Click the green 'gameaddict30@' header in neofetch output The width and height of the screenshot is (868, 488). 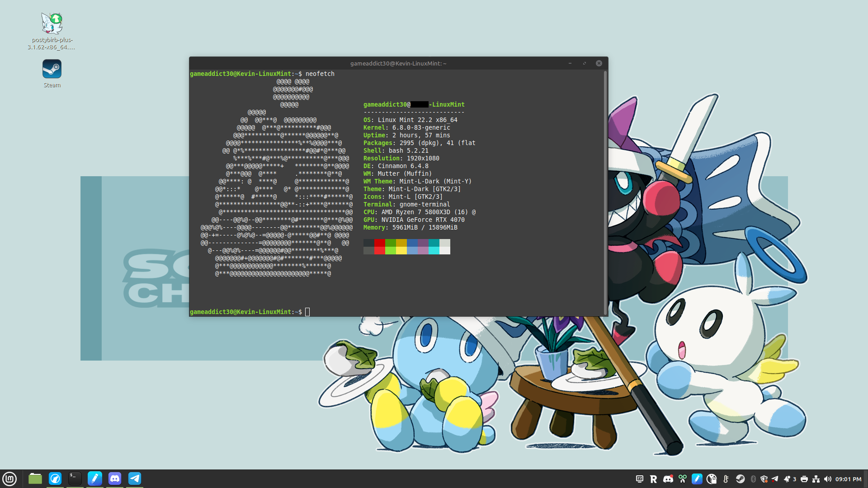[x=387, y=104]
